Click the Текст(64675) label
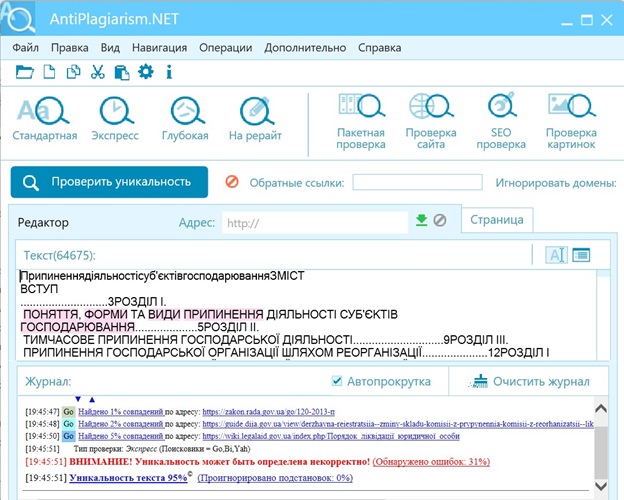This screenshot has width=624, height=500. (60, 255)
